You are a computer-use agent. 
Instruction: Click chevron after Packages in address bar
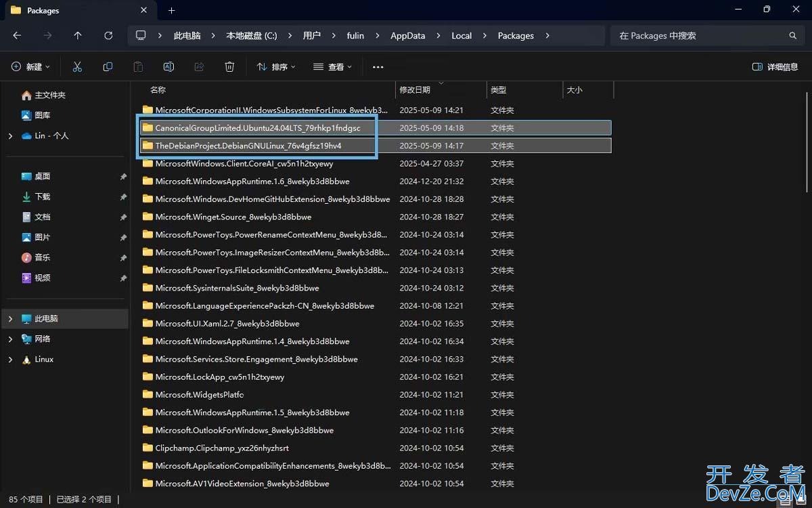click(547, 35)
